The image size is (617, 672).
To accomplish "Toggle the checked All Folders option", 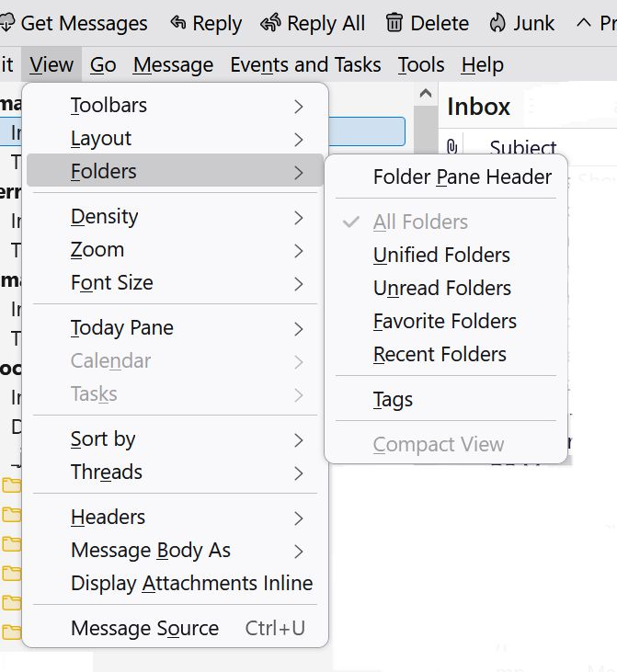I will [x=446, y=222].
